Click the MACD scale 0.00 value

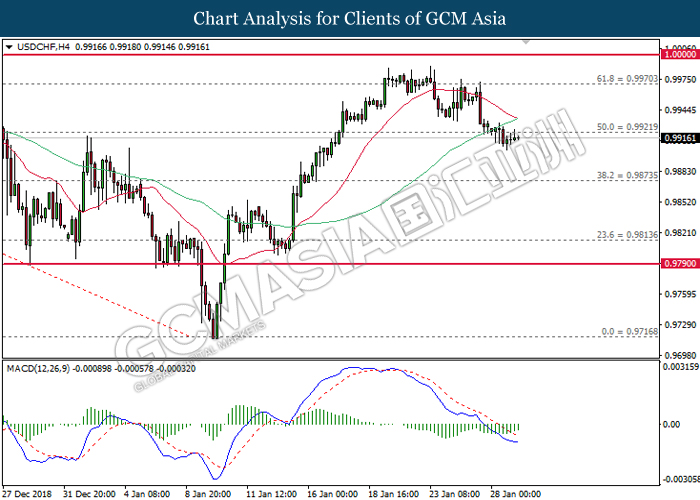click(671, 424)
